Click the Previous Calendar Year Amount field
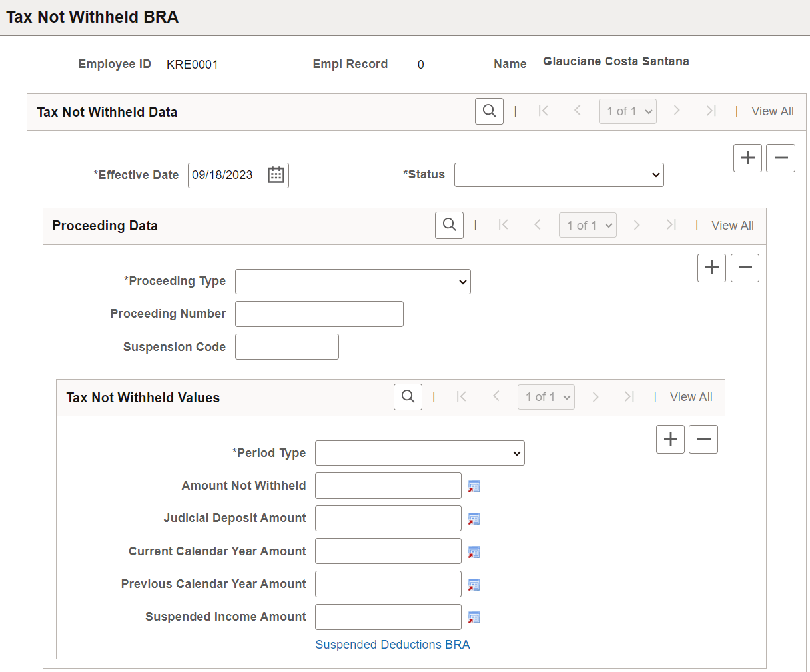 [388, 584]
